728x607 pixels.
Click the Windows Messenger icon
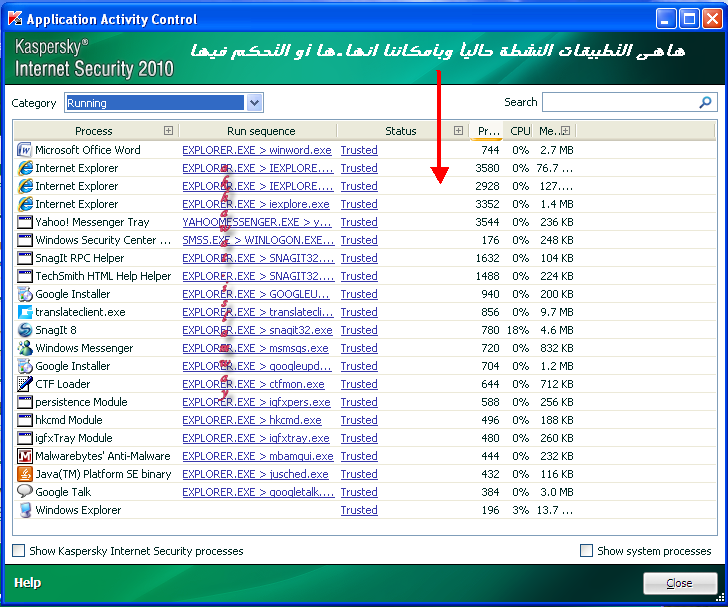pos(24,348)
